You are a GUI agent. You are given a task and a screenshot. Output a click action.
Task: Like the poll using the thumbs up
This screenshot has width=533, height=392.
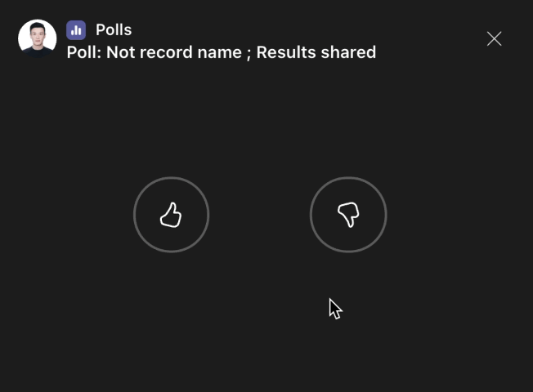tap(171, 215)
